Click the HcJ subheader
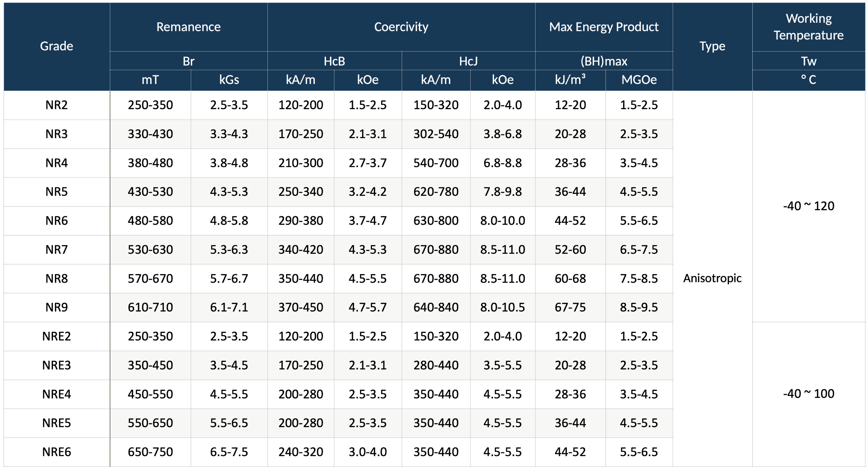The width and height of the screenshot is (868, 471). point(468,61)
